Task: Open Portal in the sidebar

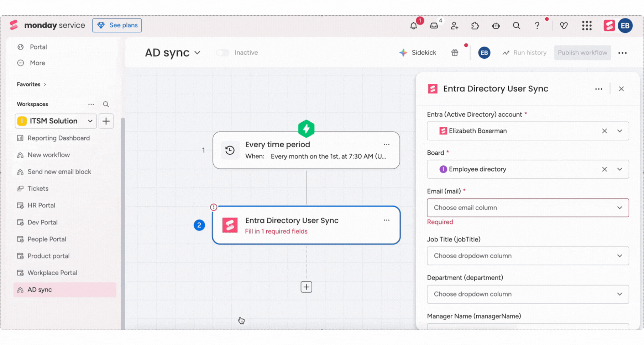Action: pyautogui.click(x=38, y=47)
